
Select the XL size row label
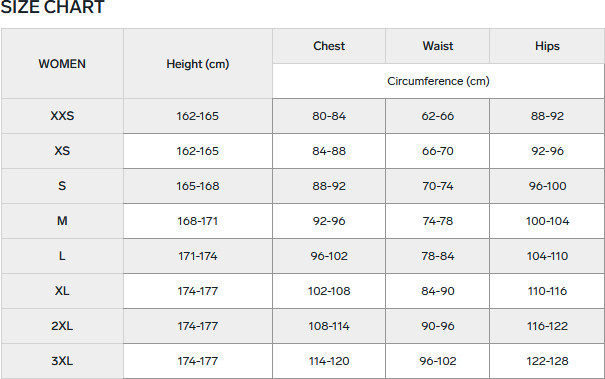point(62,291)
